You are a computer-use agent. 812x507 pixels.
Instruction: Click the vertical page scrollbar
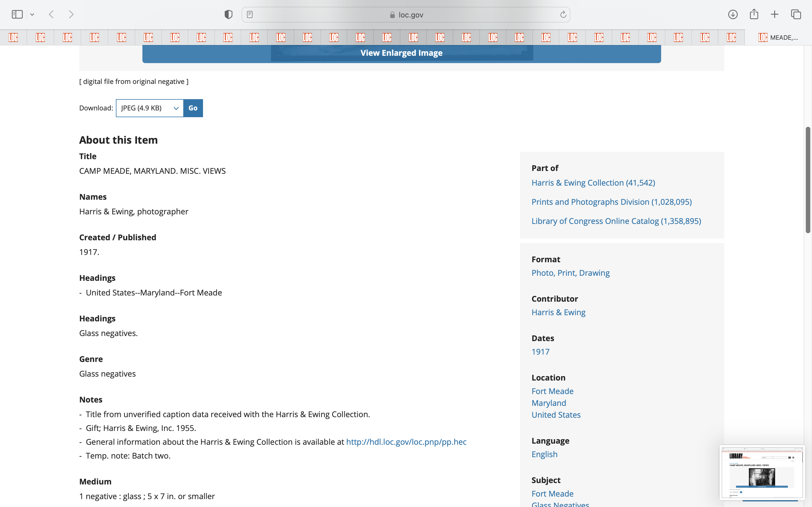[808, 180]
